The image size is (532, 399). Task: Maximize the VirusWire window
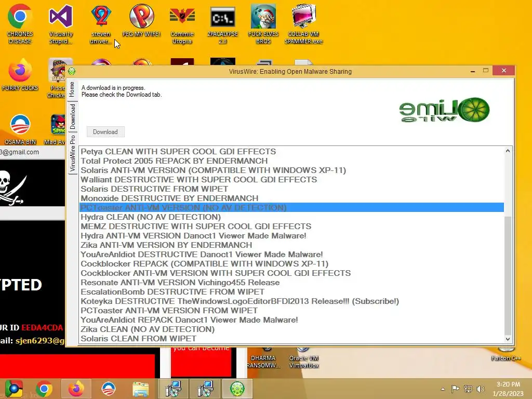(x=486, y=71)
